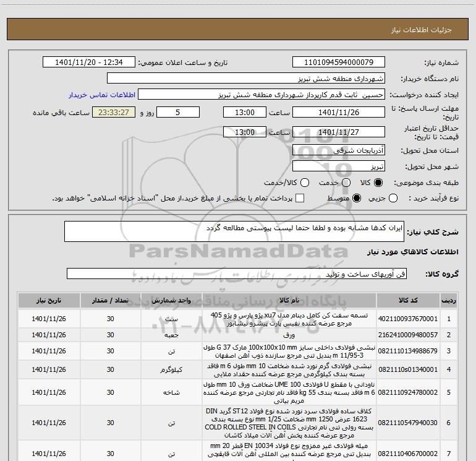This screenshot has width=476, height=461.
Task: Click price validity date 1401/11/27 field
Action: [x=339, y=132]
